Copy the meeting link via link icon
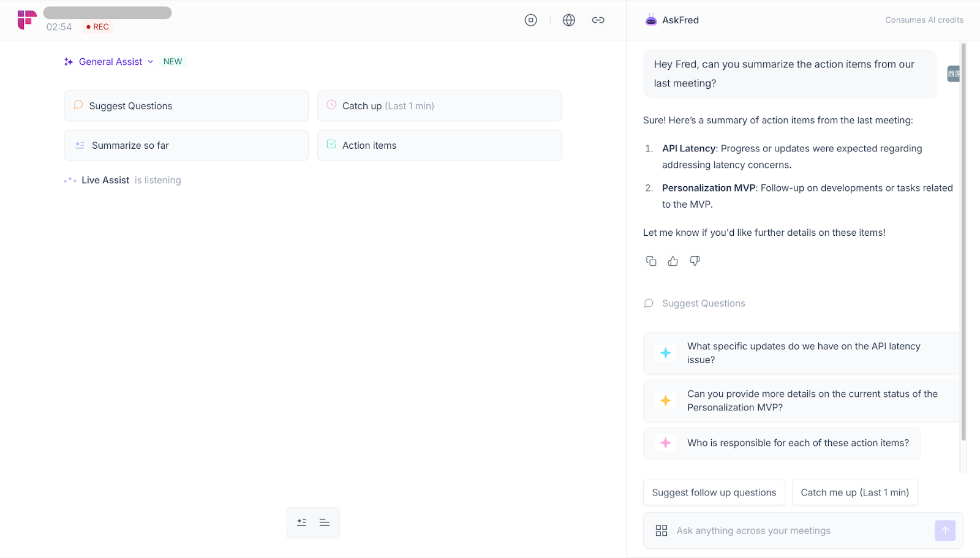The height and width of the screenshot is (558, 980). (x=598, y=20)
